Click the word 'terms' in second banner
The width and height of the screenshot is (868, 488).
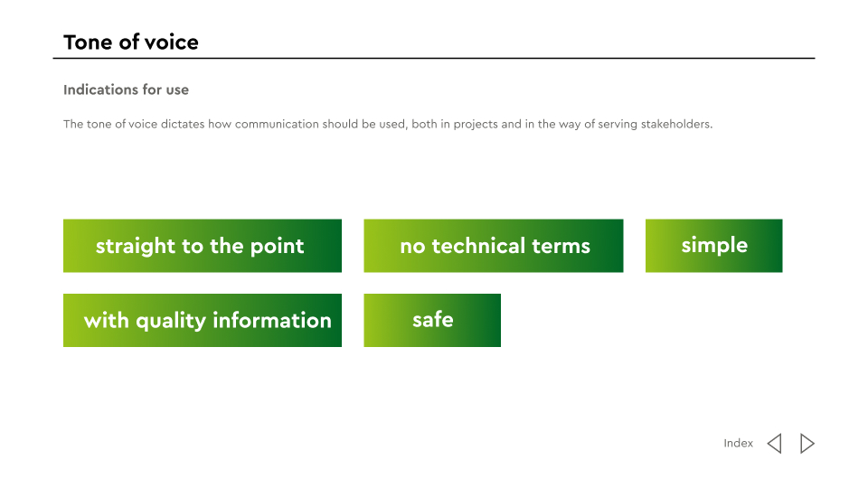click(x=561, y=246)
